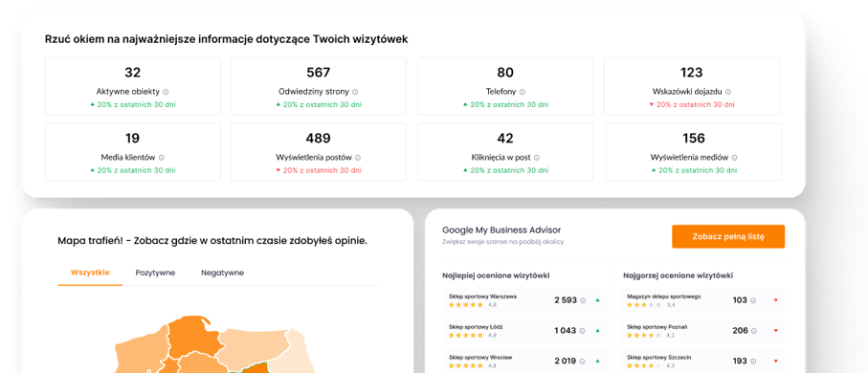The width and height of the screenshot is (868, 373).
Task: Click info icon beside Wskazówki dojazdu
Action: click(728, 93)
